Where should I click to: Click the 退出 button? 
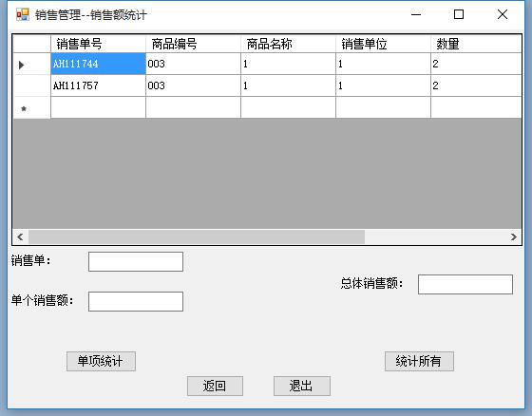[x=302, y=387]
